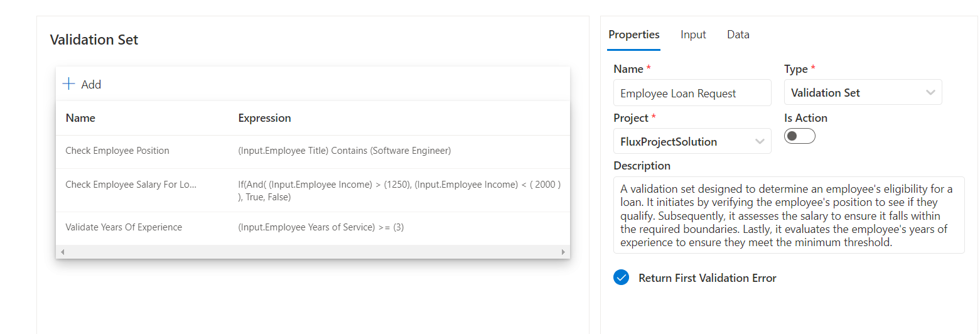Click the horizontal scrollbar track of the table
Image resolution: width=980 pixels, height=334 pixels.
click(x=312, y=252)
